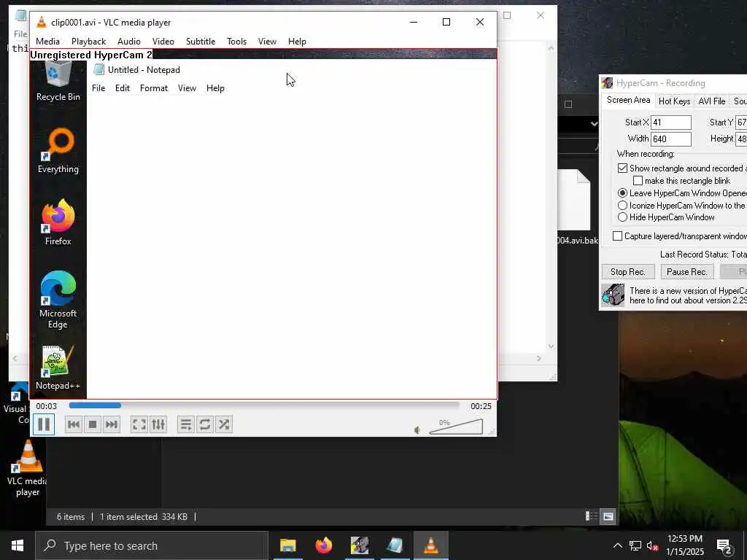Image resolution: width=747 pixels, height=560 pixels.
Task: Pause the VLC video playback
Action: pyautogui.click(x=43, y=424)
